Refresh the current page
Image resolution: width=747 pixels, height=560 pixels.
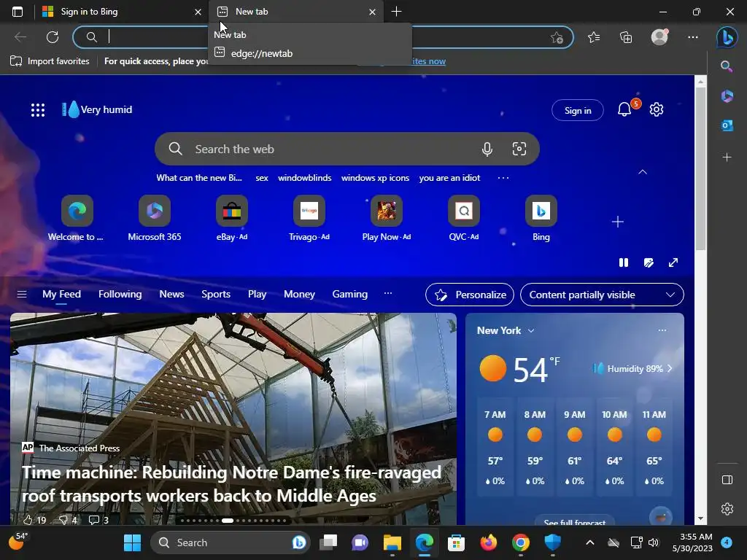point(53,37)
